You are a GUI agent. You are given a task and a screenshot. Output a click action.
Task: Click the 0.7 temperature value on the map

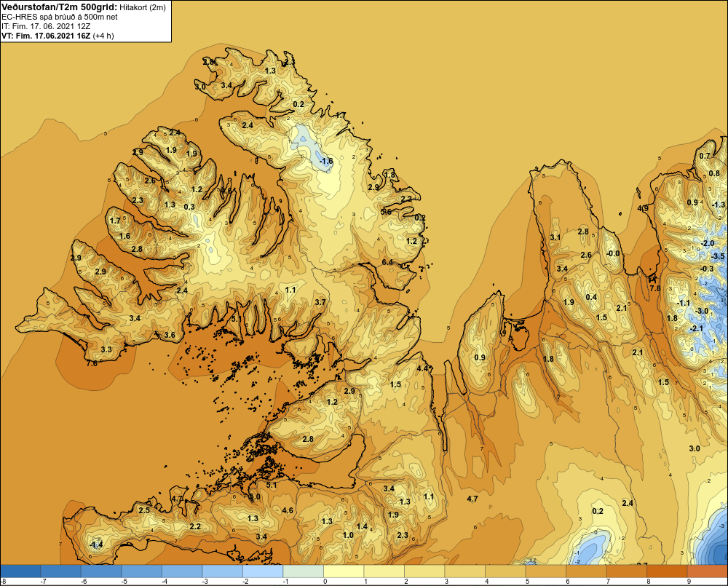705,156
